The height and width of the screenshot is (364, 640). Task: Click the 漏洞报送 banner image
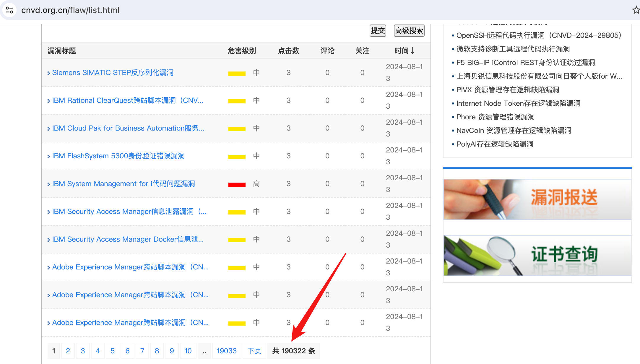pyautogui.click(x=537, y=199)
